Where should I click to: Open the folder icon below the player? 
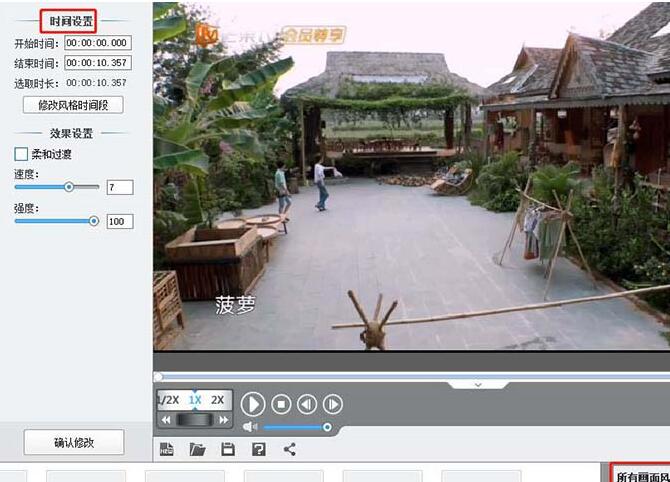(197, 450)
